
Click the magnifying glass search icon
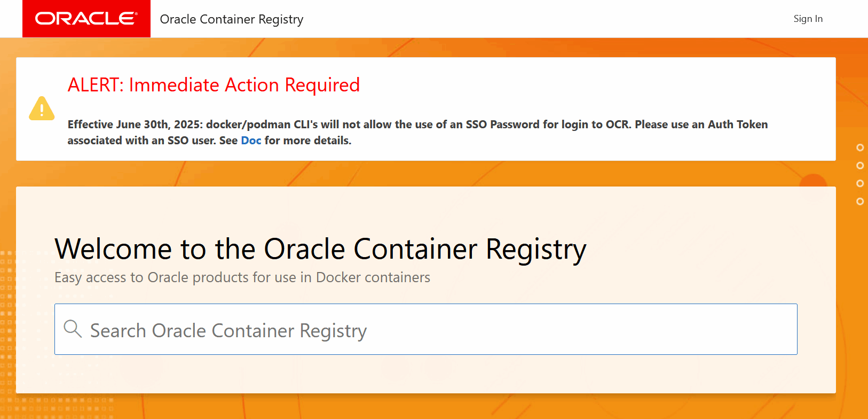[73, 329]
